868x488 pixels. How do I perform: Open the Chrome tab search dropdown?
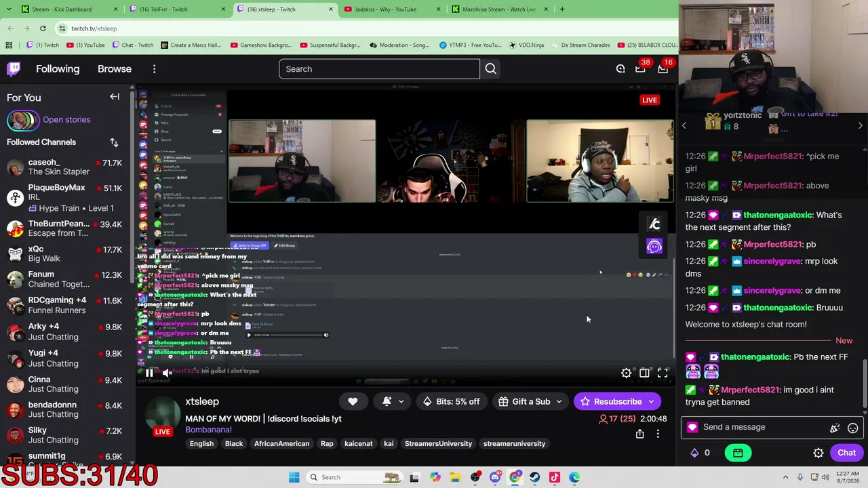[x=9, y=9]
